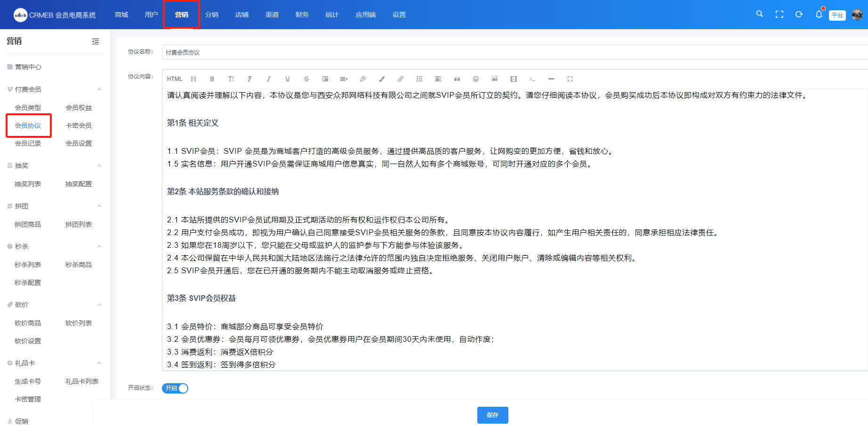The height and width of the screenshot is (426, 868).
Task: Collapse the 拼团 section
Action: [x=99, y=206]
